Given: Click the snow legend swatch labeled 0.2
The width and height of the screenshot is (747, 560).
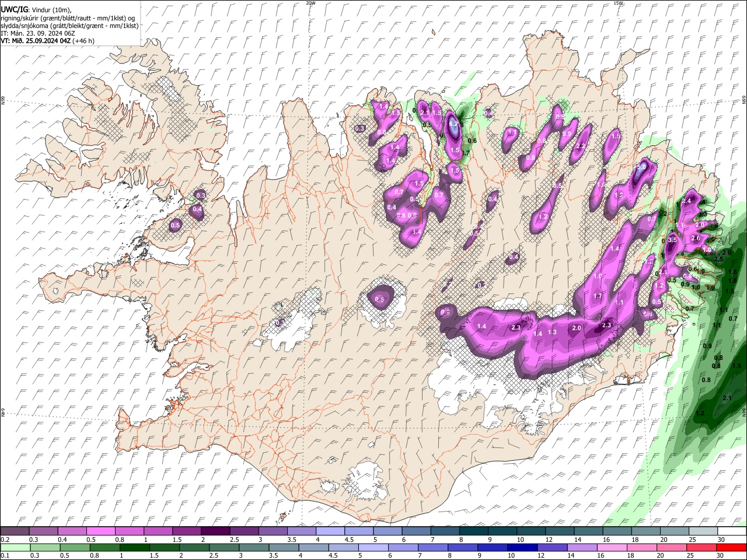Looking at the screenshot, I should pos(15,531).
